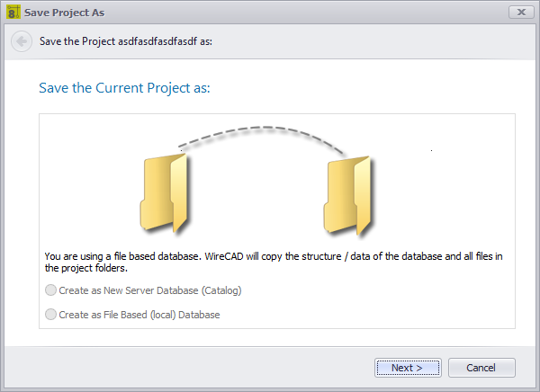Screen dimensions: 540x392
Task: Close the Save Project As dialog
Action: pyautogui.click(x=521, y=13)
